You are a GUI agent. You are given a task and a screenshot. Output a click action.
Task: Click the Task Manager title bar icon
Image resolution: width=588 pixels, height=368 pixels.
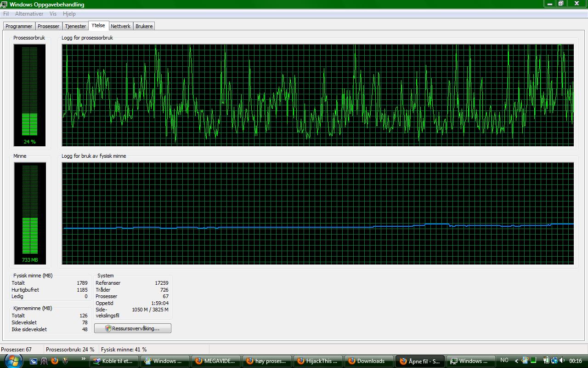coord(4,5)
